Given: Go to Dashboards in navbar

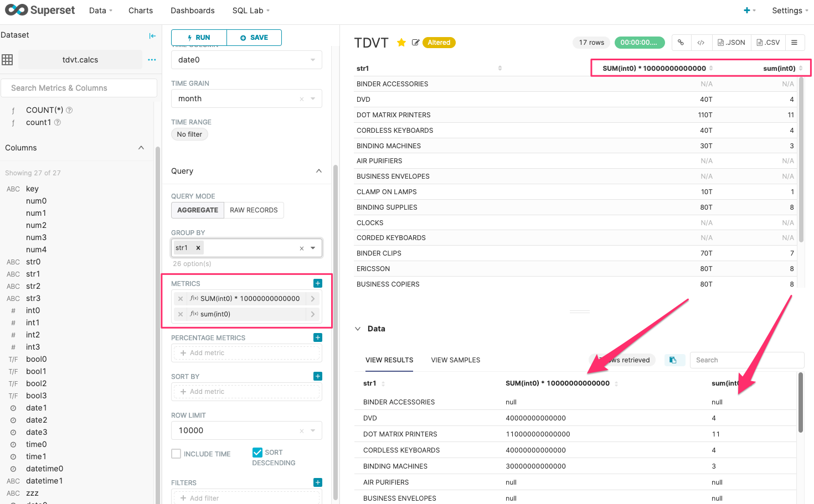Looking at the screenshot, I should 193,11.
